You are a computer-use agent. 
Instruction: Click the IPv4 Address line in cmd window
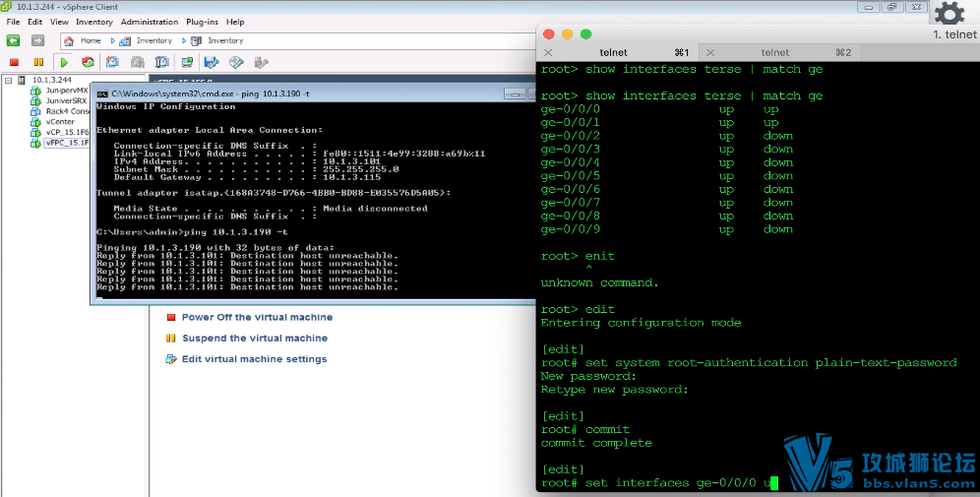[247, 161]
